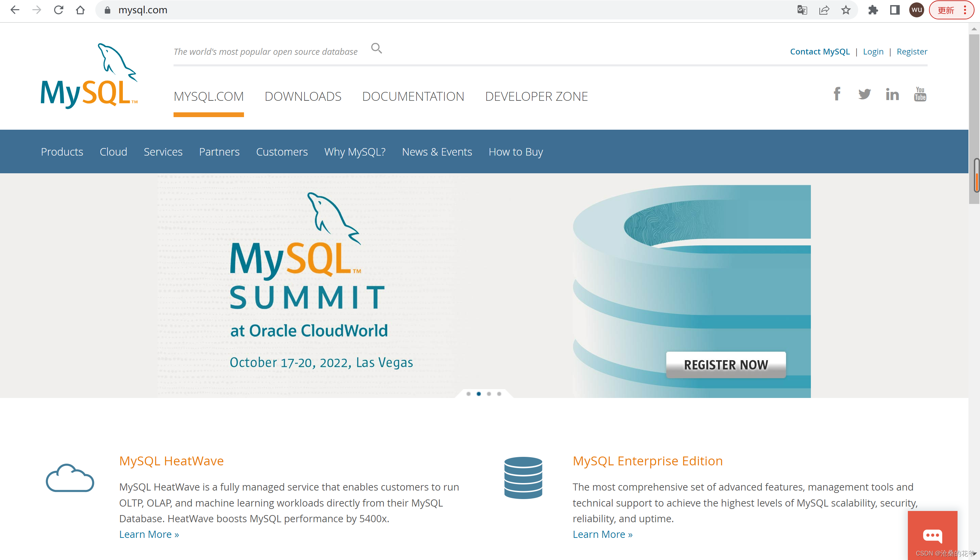
Task: Open the Services navigation menu
Action: point(163,152)
